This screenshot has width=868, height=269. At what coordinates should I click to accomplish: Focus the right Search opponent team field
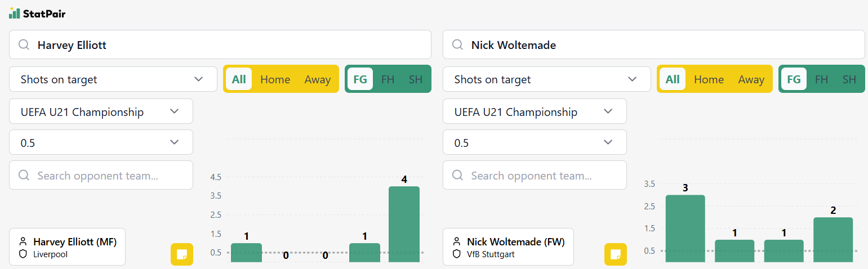click(x=535, y=175)
